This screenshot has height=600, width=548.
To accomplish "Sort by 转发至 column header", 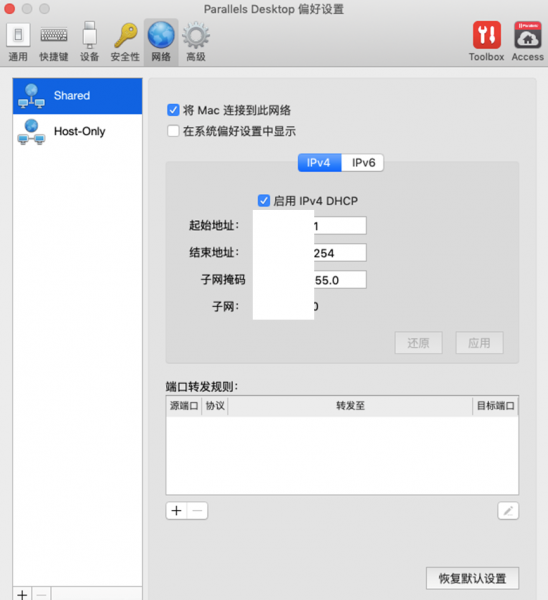I will coord(350,406).
